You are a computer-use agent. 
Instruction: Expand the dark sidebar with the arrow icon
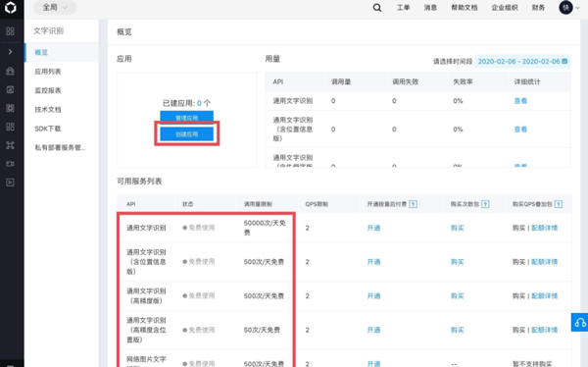point(10,51)
